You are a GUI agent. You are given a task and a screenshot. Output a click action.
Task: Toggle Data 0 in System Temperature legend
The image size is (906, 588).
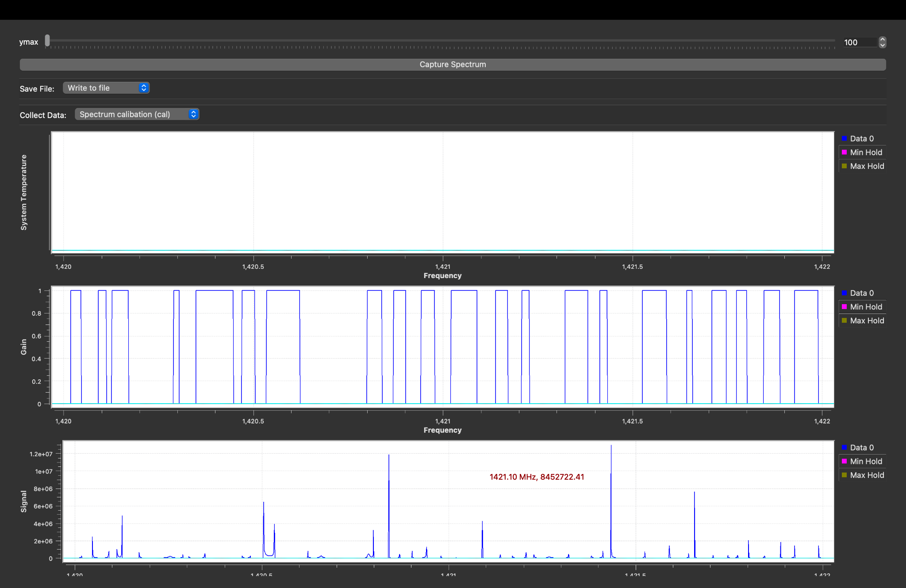point(862,139)
